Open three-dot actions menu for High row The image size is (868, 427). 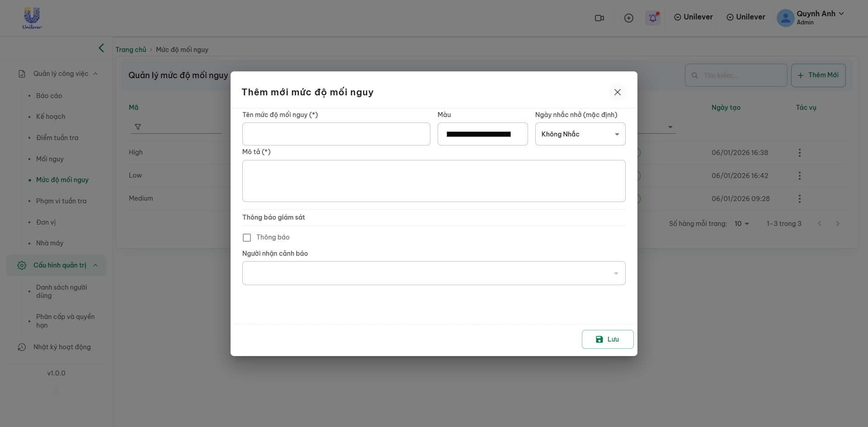pyautogui.click(x=799, y=153)
